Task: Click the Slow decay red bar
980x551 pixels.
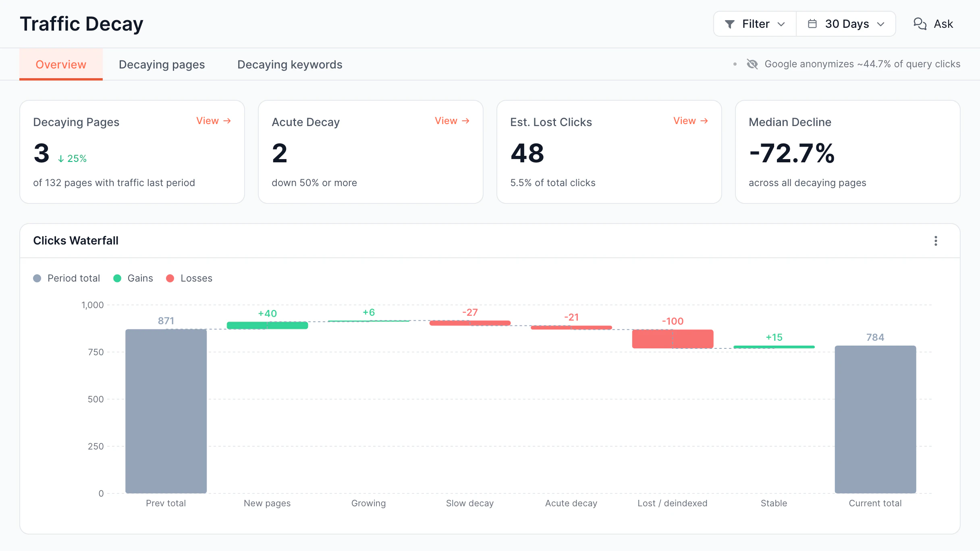Action: tap(470, 323)
